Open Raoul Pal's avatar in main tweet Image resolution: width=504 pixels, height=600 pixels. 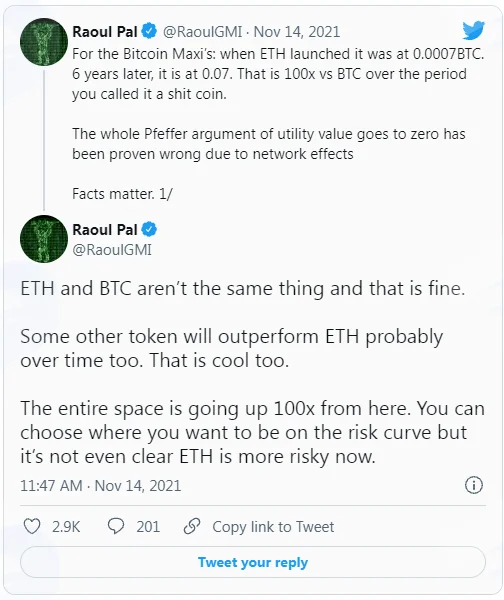pos(44,239)
